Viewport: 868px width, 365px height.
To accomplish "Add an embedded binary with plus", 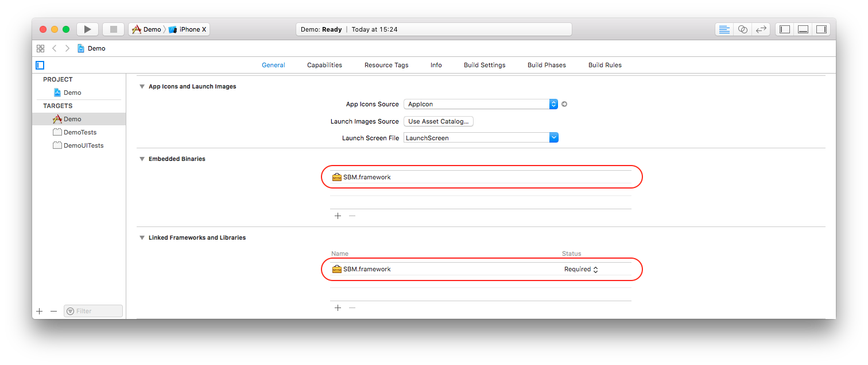I will (x=338, y=216).
